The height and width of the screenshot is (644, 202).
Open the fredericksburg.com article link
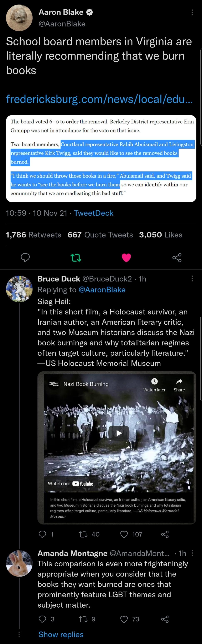(99, 99)
